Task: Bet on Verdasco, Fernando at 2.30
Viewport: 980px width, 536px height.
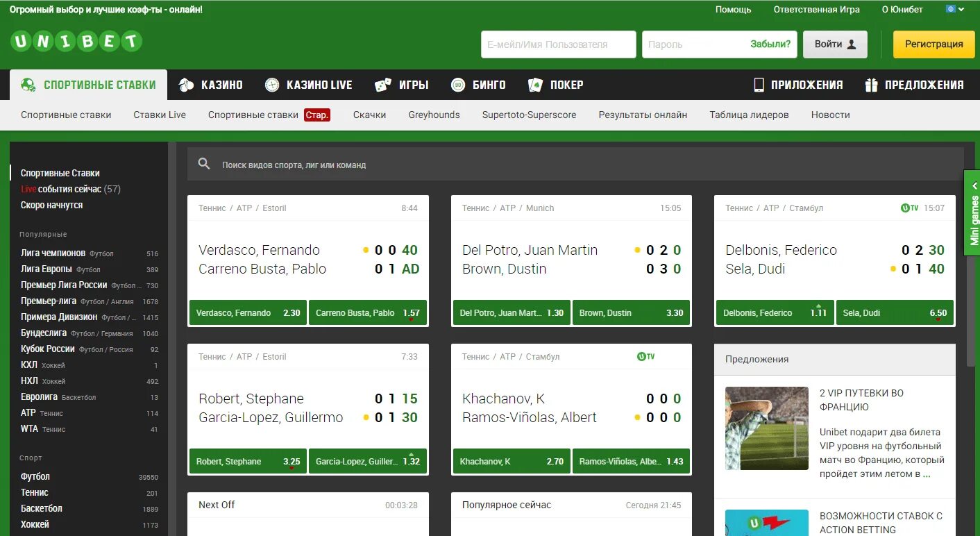Action: click(248, 312)
